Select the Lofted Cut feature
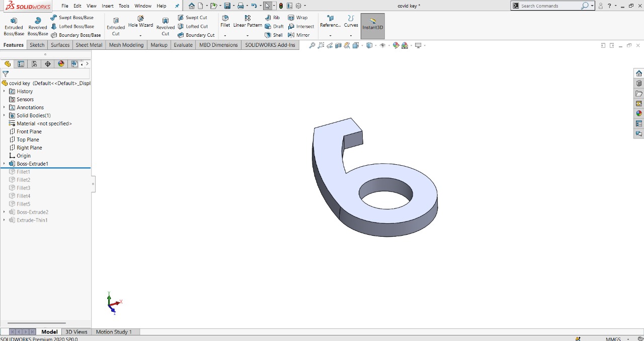The height and width of the screenshot is (341, 644). [193, 26]
